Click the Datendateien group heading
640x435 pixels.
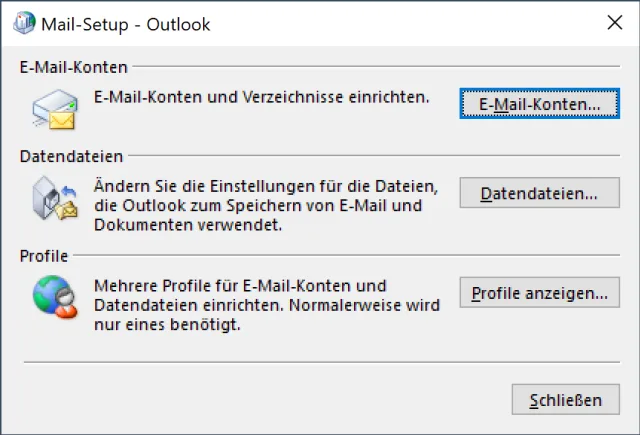71,157
